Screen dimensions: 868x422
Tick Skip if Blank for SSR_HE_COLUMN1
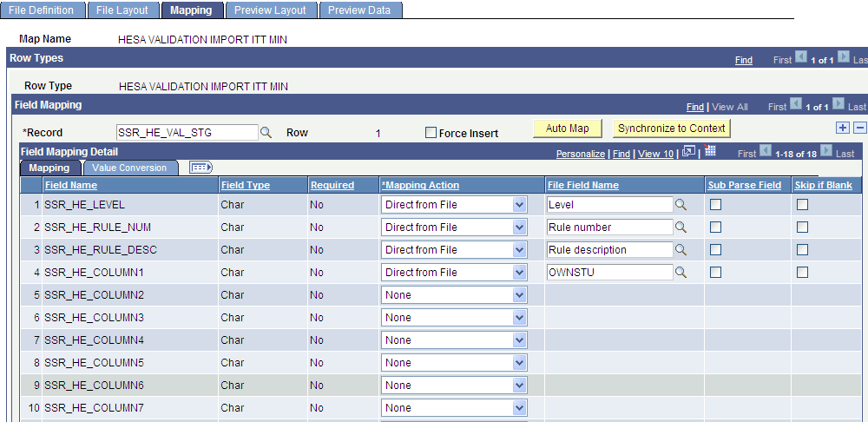coord(802,273)
